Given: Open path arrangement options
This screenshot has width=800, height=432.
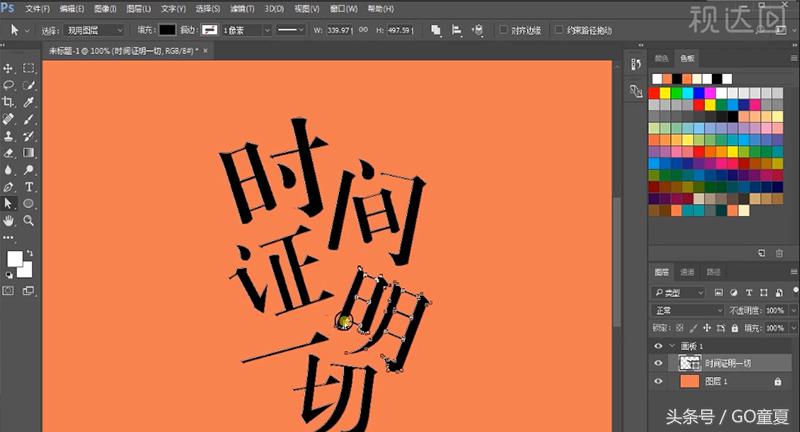Looking at the screenshot, I should click(478, 30).
